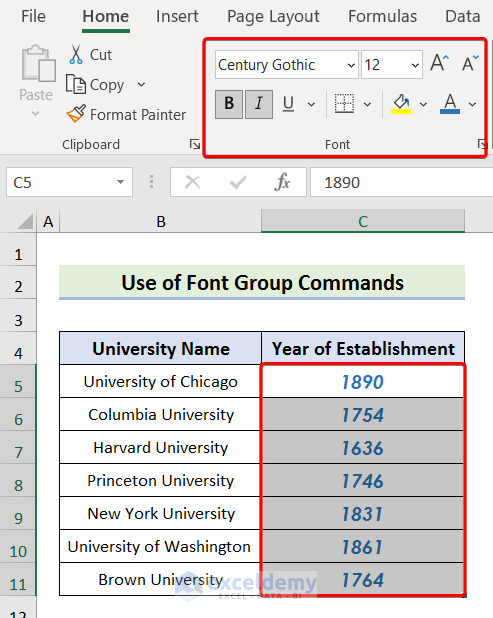493x618 pixels.
Task: Click the Format Painter label
Action: (138, 115)
